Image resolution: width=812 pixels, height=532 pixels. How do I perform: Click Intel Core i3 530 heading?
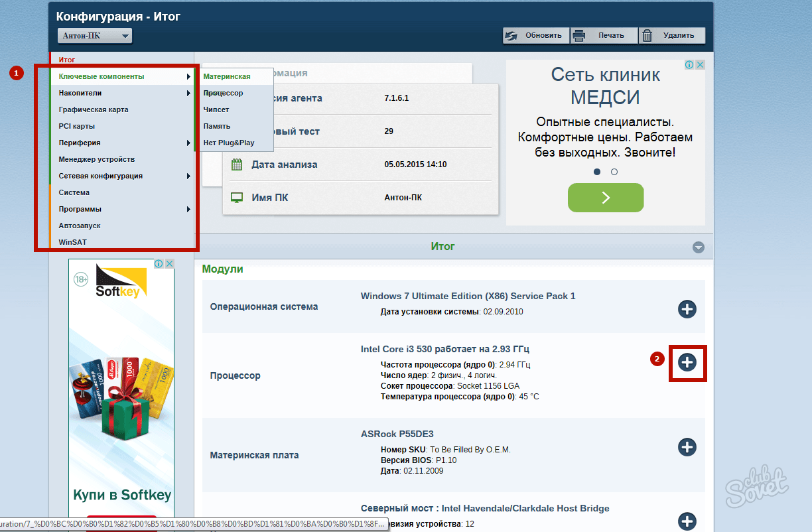(x=445, y=349)
